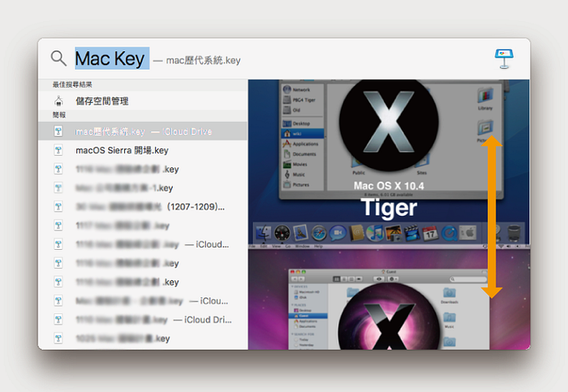568x392 pixels.
Task: Click the Tiger slide in the preview
Action: click(x=389, y=162)
